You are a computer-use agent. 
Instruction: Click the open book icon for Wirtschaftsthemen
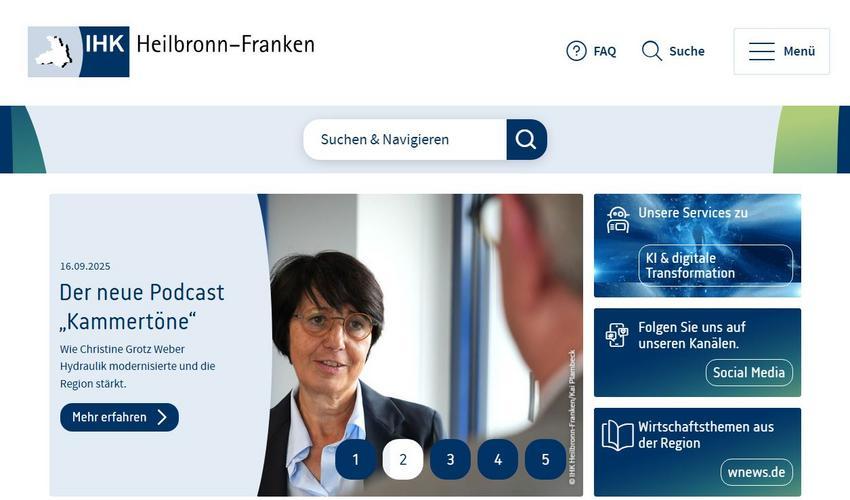[617, 435]
